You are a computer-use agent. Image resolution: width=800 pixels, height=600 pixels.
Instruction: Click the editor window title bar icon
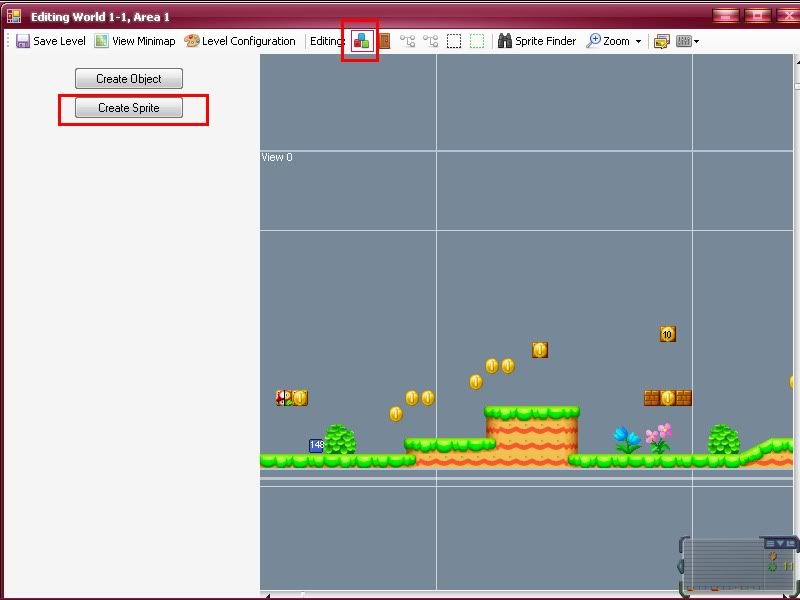(14, 16)
